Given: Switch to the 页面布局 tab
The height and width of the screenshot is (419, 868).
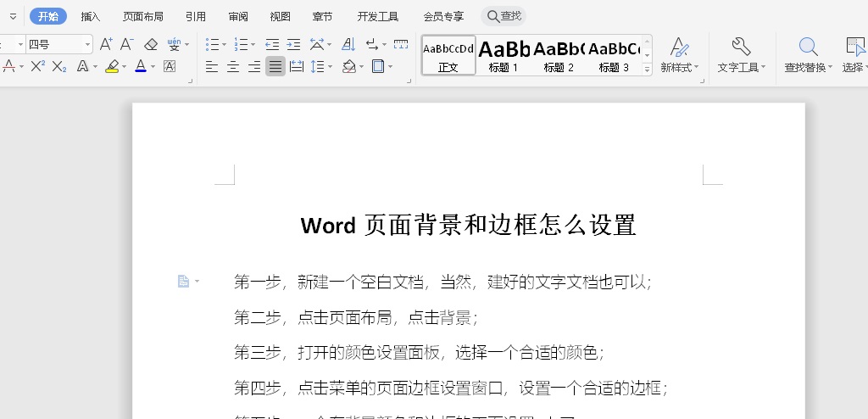Looking at the screenshot, I should (142, 16).
